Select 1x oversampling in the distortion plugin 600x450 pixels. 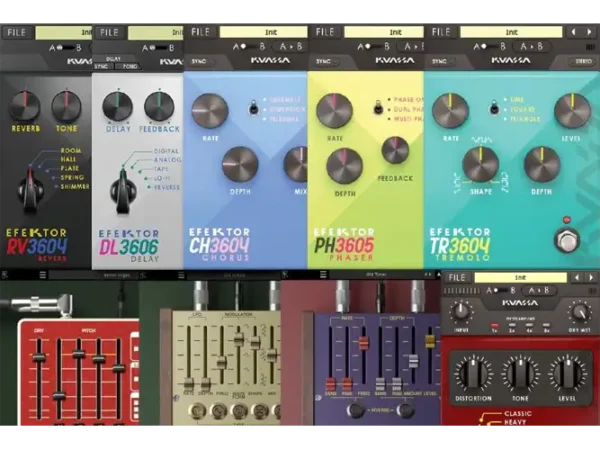click(x=494, y=327)
